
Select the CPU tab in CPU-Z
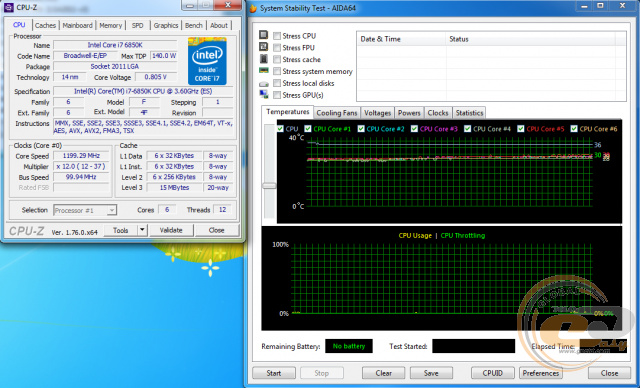pos(19,24)
